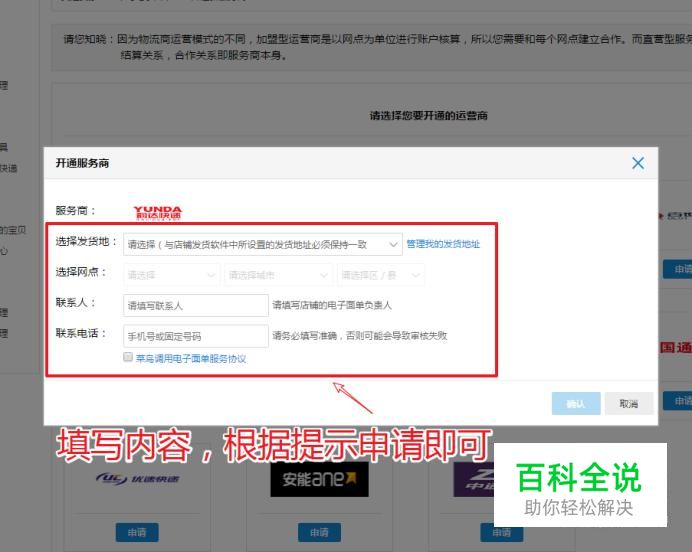Open the 菜鸟调用电子面单服务协议 link
The width and height of the screenshot is (692, 552).
(x=191, y=358)
